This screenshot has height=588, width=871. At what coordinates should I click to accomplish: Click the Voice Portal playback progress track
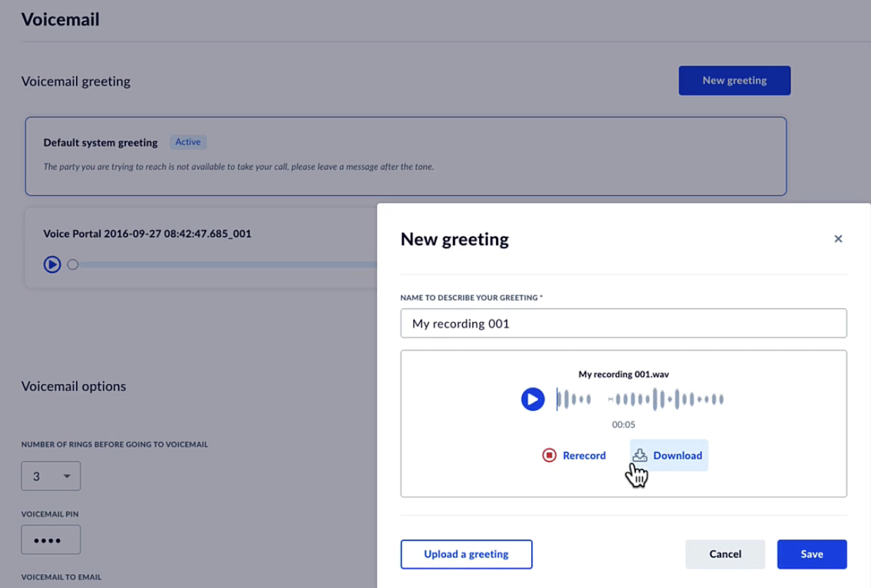225,265
